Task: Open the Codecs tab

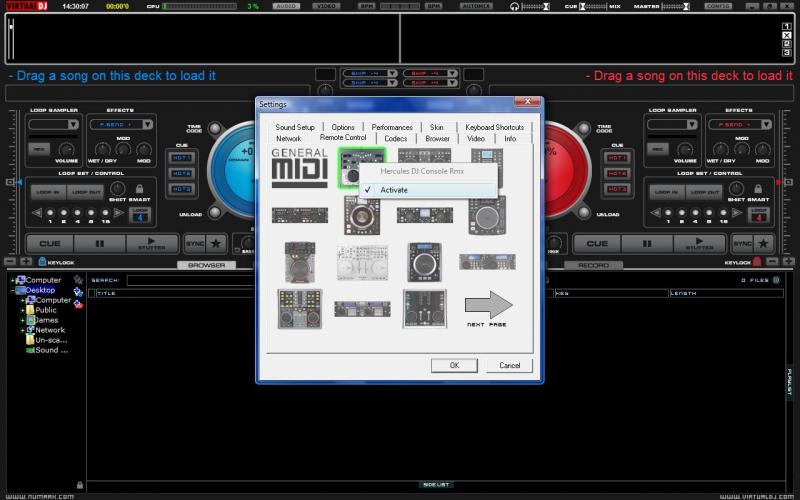Action: point(395,138)
